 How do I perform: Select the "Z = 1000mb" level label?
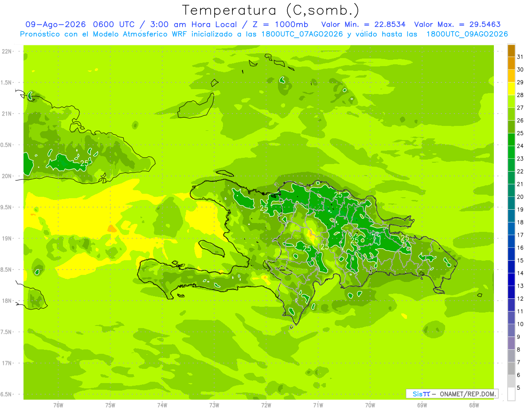[x=279, y=25]
